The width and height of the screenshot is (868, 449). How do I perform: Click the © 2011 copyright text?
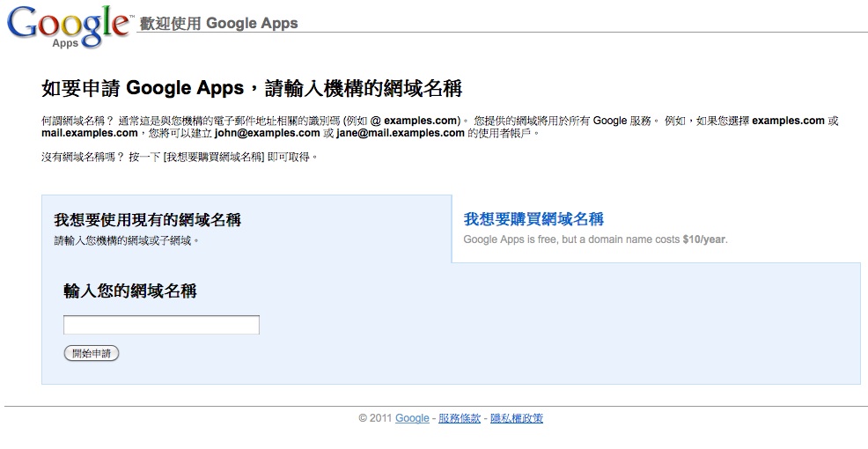(375, 418)
